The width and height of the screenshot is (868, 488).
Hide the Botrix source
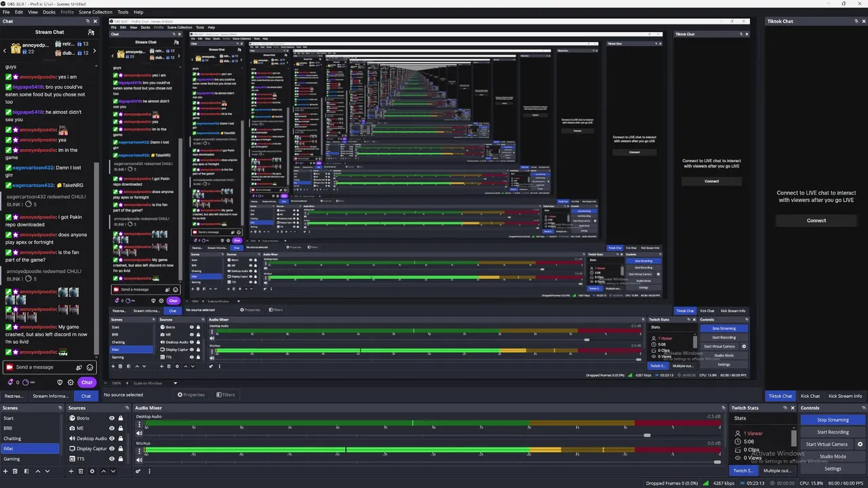112,418
